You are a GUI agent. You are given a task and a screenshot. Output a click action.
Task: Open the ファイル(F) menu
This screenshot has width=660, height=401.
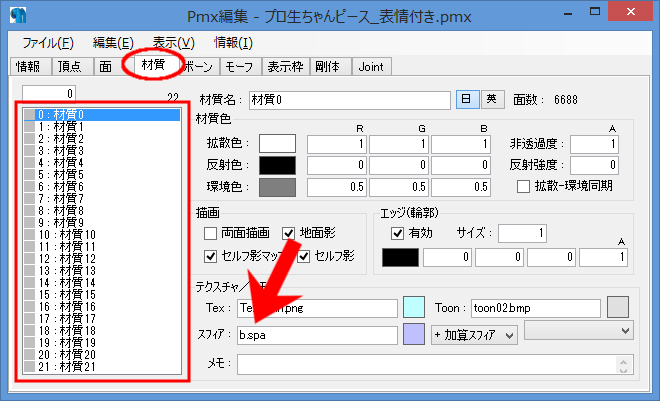tap(47, 42)
